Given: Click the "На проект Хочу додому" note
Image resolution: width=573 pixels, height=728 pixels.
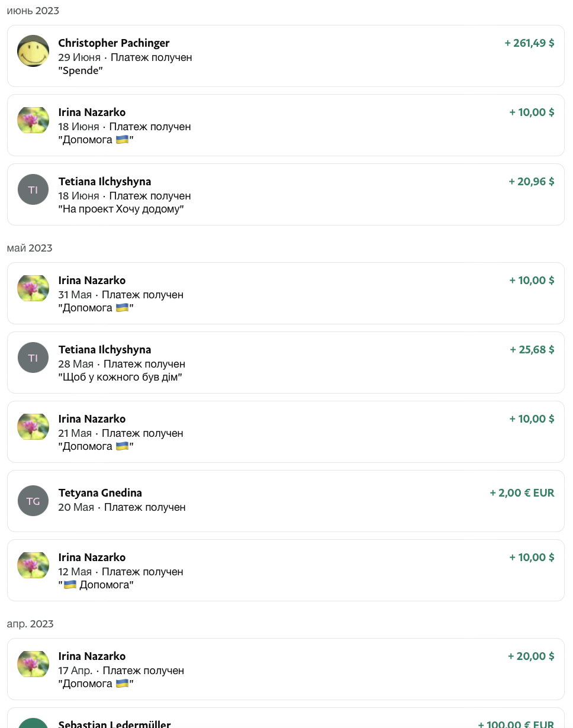Looking at the screenshot, I should (121, 210).
